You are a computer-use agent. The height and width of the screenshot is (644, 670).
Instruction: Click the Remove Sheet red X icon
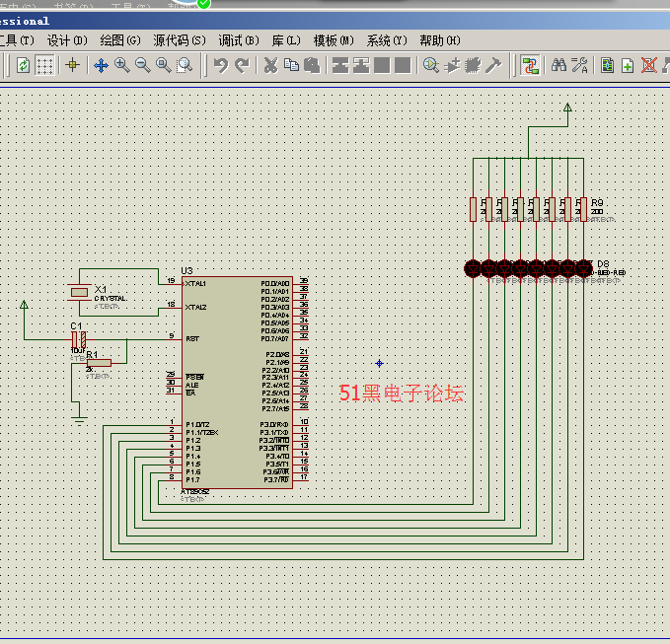tap(648, 65)
